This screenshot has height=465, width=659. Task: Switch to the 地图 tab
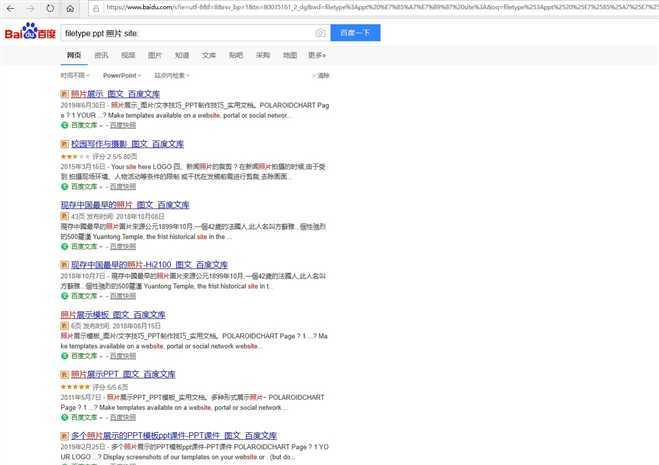pyautogui.click(x=290, y=55)
